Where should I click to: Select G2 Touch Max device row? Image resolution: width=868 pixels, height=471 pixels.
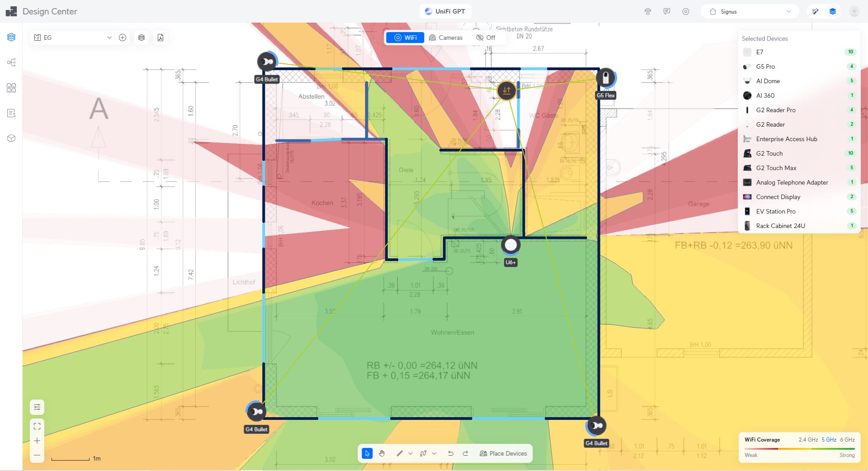click(x=799, y=168)
